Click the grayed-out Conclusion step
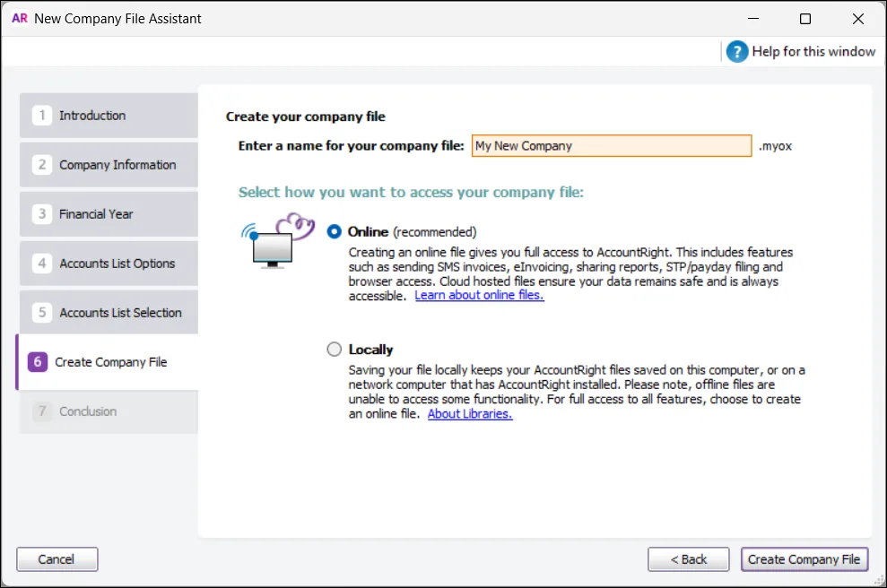This screenshot has height=588, width=887. point(108,411)
